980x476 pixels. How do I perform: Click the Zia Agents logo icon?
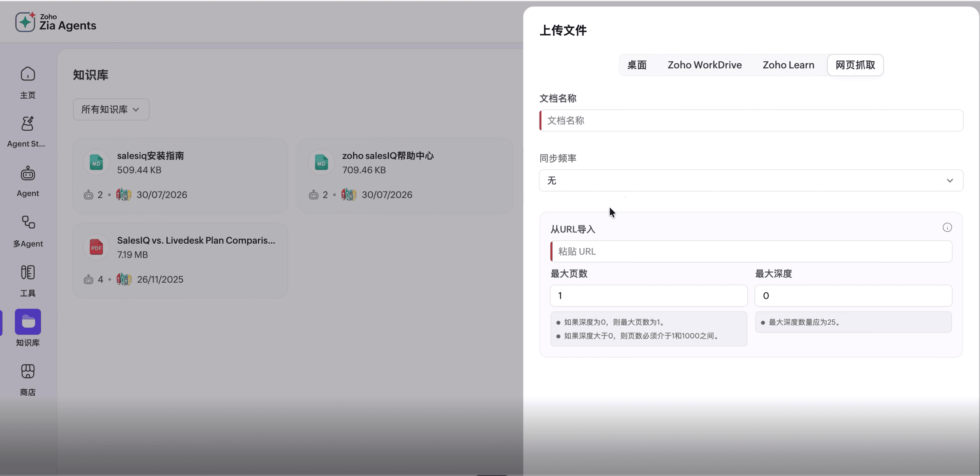coord(25,22)
